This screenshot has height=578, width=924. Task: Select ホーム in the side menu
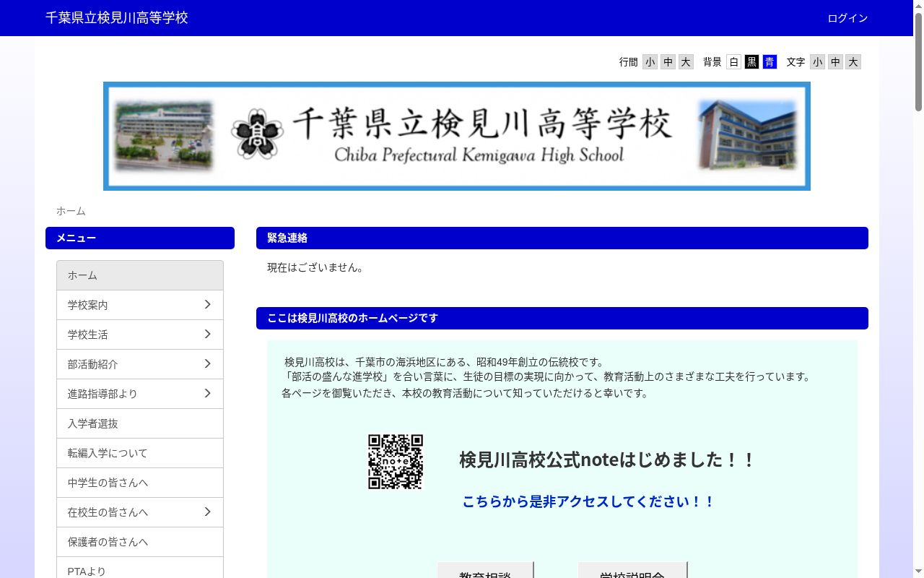(140, 275)
